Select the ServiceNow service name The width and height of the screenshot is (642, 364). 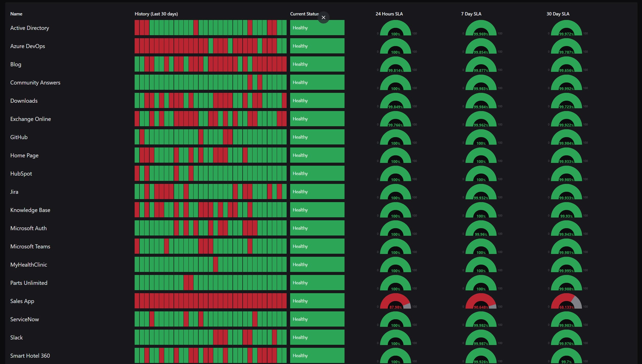[25, 319]
